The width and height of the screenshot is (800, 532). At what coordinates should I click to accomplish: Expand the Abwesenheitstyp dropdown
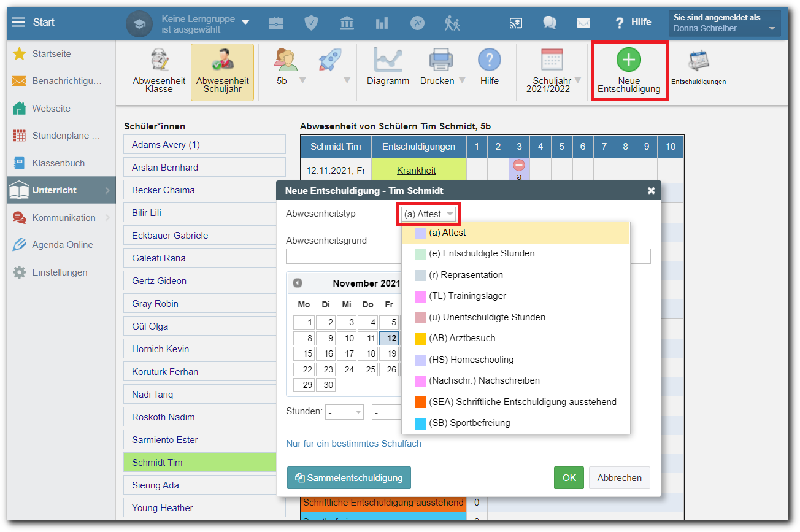428,214
